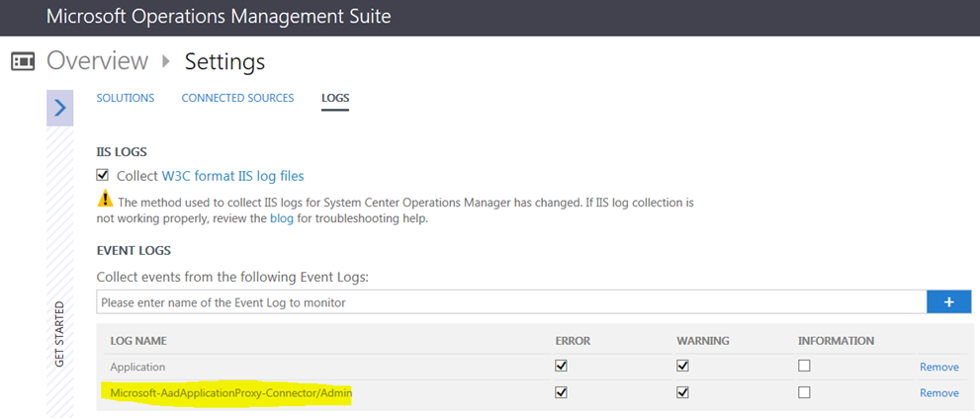Remove the Application event log
The height and width of the screenshot is (418, 980).
pyautogui.click(x=938, y=367)
